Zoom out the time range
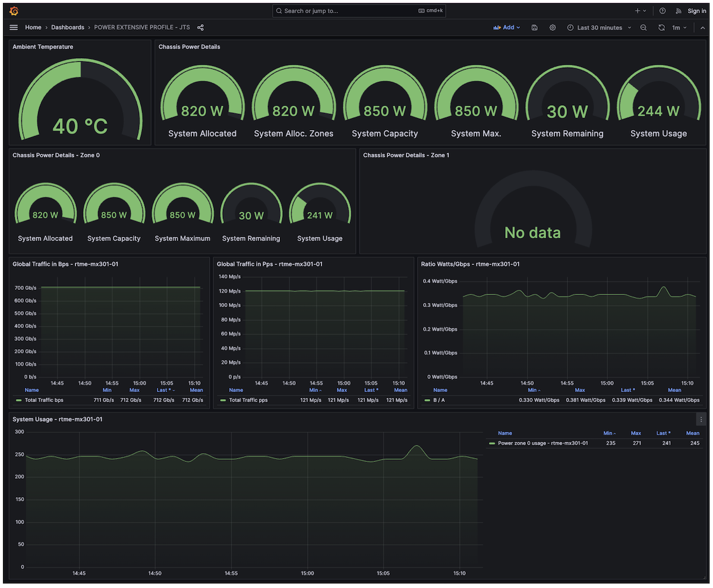This screenshot has height=588, width=713. (x=643, y=27)
